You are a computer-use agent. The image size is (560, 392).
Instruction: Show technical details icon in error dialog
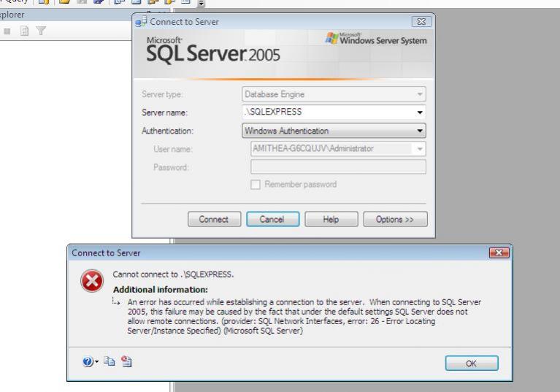tap(126, 361)
